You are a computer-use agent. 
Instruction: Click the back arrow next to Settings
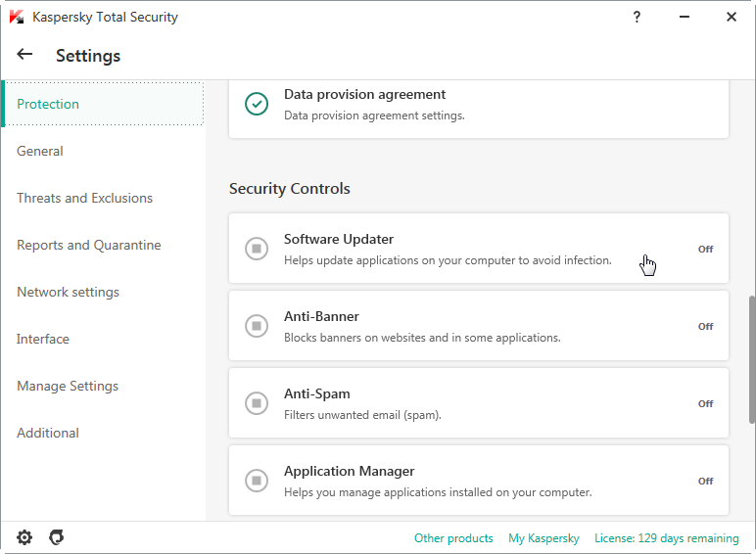(24, 55)
